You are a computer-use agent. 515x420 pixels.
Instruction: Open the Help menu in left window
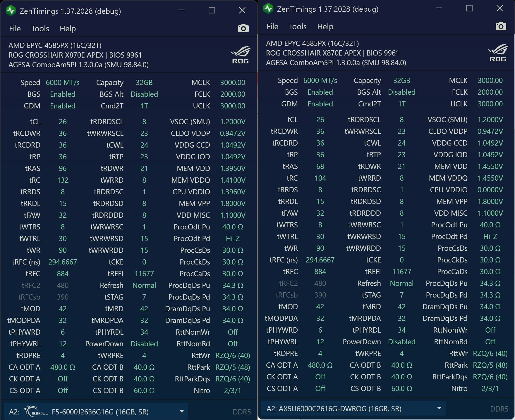coord(68,29)
